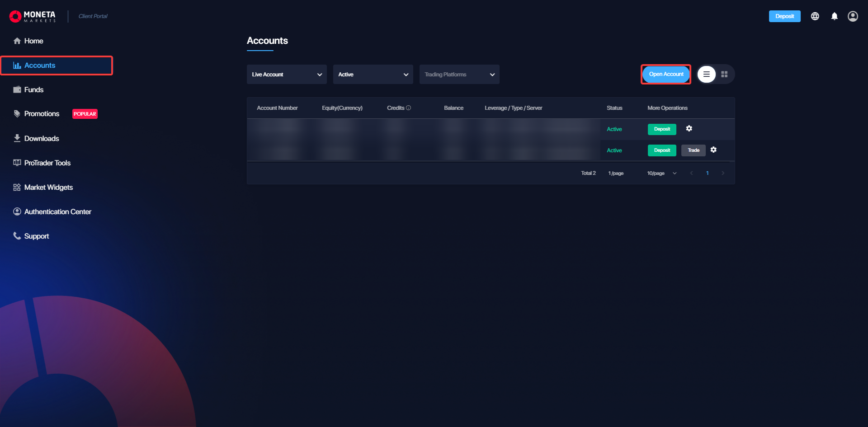This screenshot has width=868, height=427.
Task: Open the Funds menu item
Action: tap(34, 90)
